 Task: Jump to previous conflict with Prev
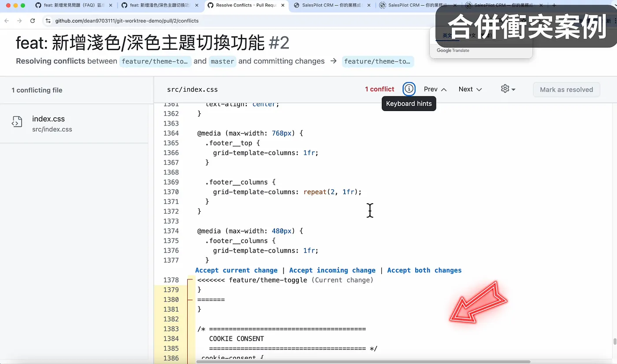(x=435, y=89)
